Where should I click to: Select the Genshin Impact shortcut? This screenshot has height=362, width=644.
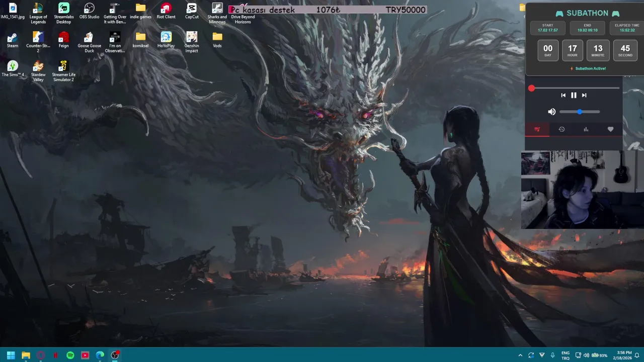coord(192,42)
